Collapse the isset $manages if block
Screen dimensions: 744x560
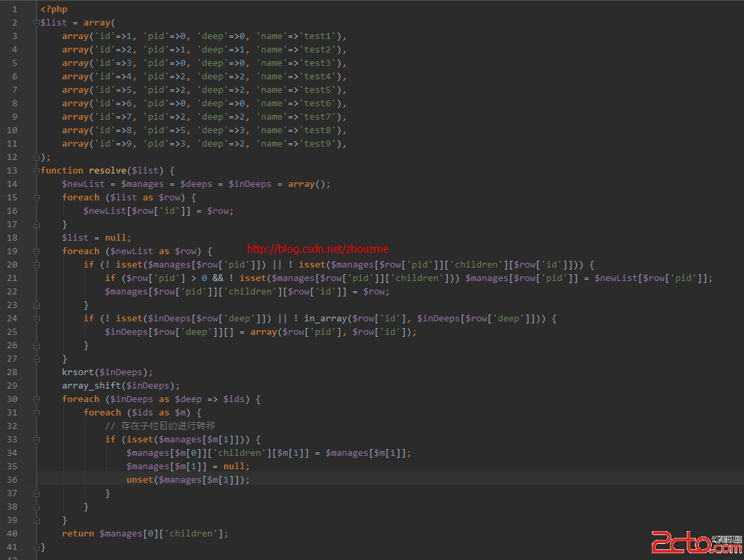tap(36, 265)
